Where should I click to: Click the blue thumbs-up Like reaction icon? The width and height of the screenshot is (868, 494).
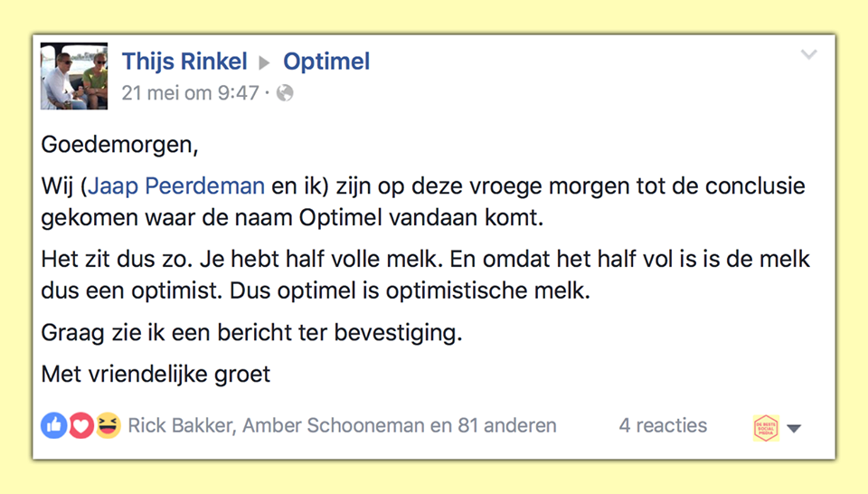[x=53, y=425]
